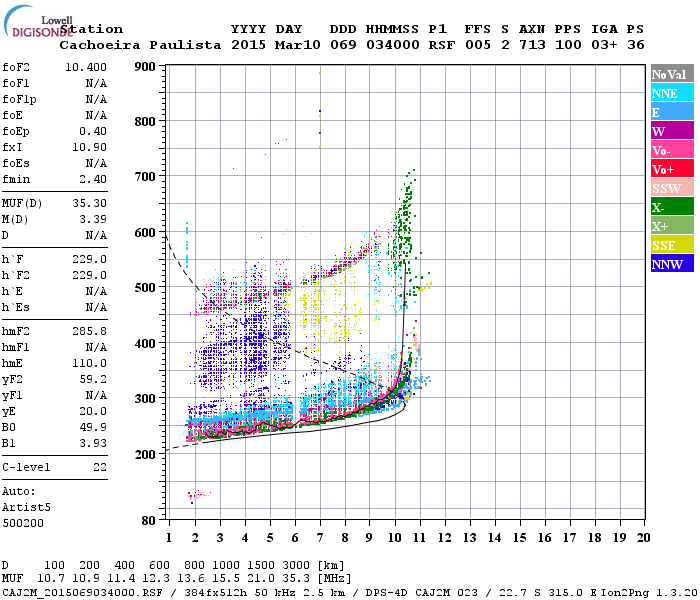This screenshot has height=600, width=700.
Task: Click the MUF 10.7 value for 100 km
Action: point(51,578)
